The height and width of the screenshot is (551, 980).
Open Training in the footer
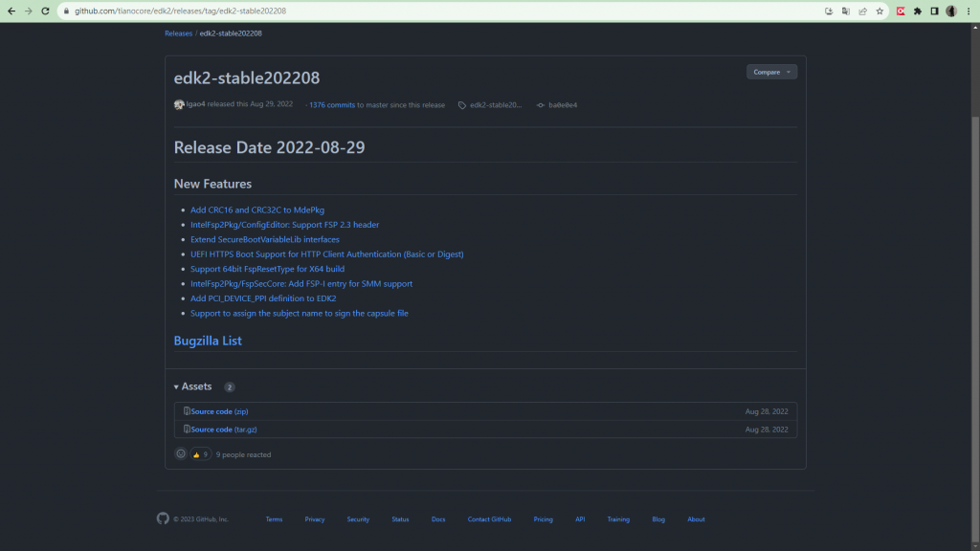(x=618, y=519)
